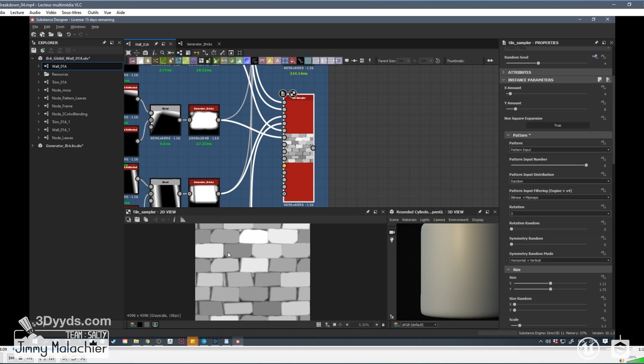Open the Pattern Input Distribution dropdown

point(560,181)
